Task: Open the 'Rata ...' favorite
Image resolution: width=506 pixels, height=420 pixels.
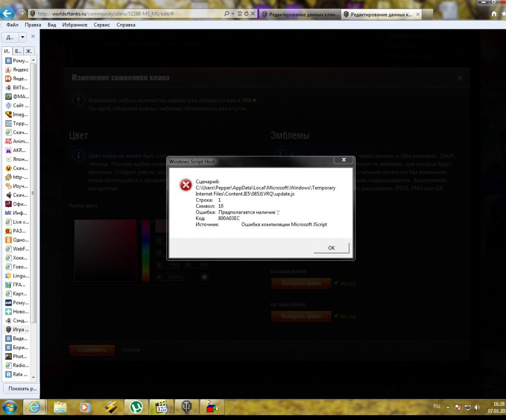Action: (x=17, y=374)
